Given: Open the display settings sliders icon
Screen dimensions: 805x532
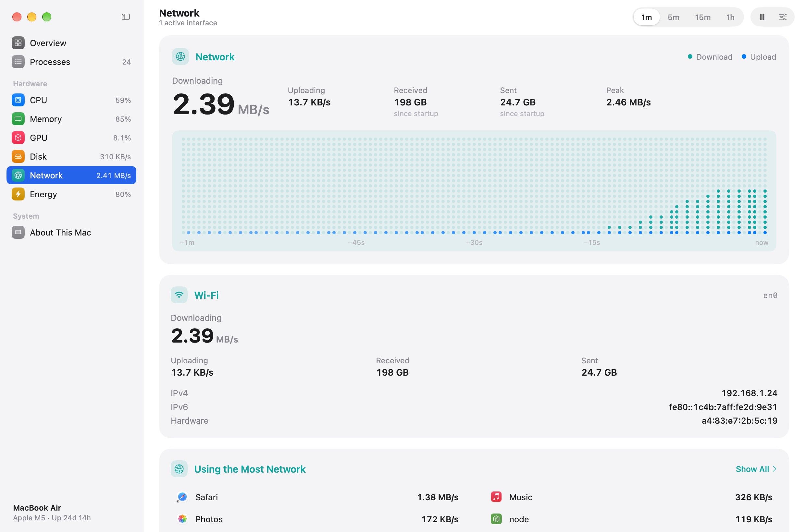Looking at the screenshot, I should [x=782, y=17].
